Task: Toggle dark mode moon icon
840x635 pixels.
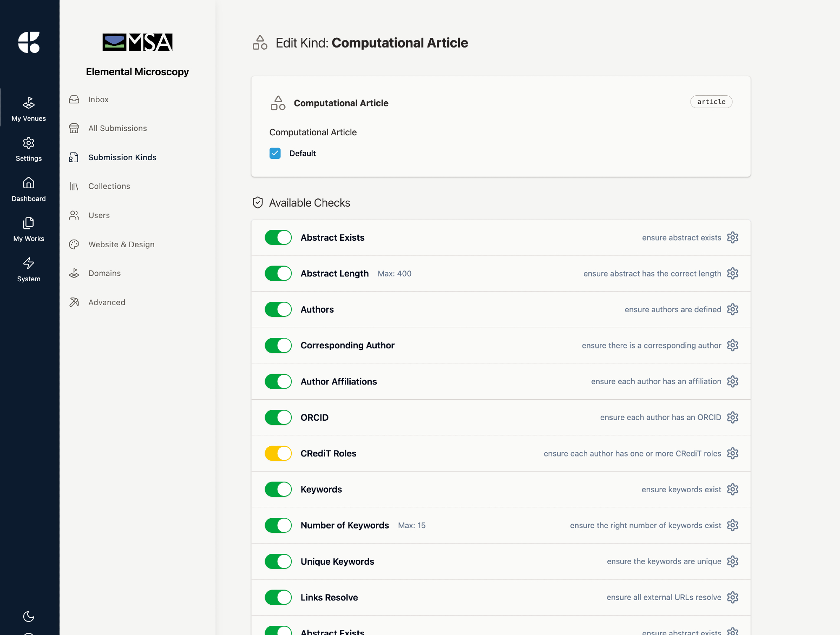Action: 29,616
